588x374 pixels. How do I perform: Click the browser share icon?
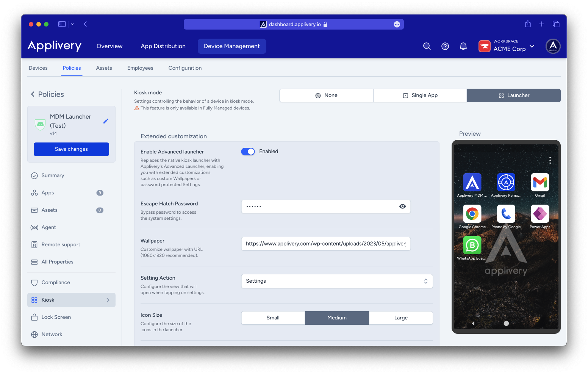(x=528, y=24)
